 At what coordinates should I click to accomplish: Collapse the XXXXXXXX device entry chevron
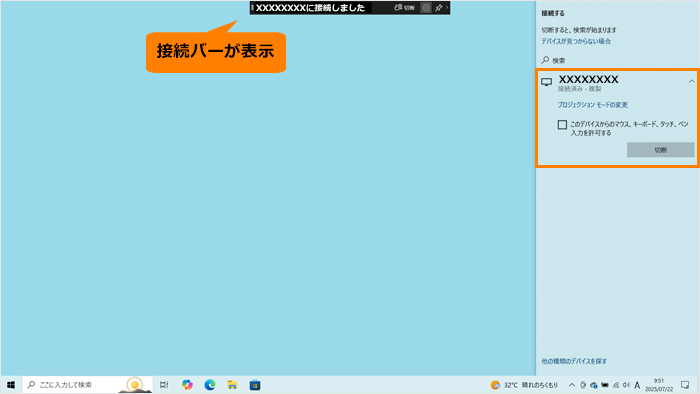coord(691,81)
